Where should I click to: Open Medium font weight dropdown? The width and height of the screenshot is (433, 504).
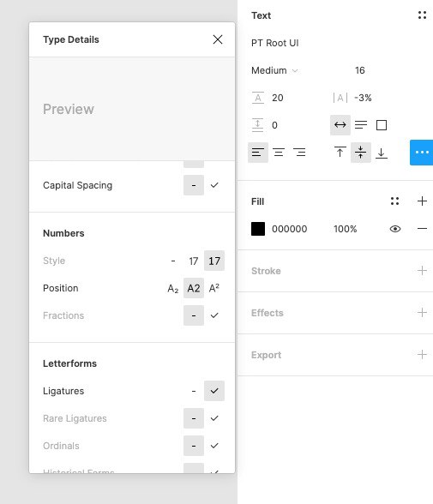click(x=274, y=70)
